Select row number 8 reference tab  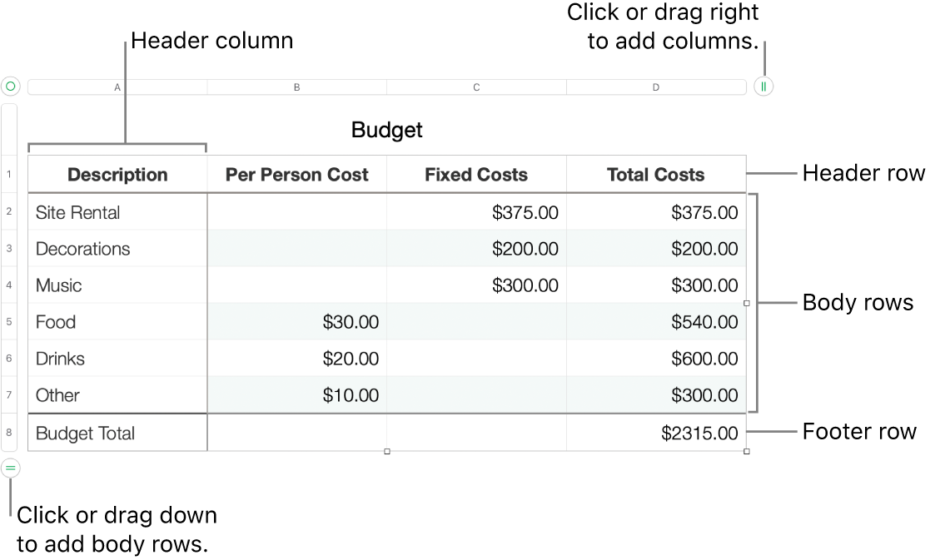tap(9, 433)
